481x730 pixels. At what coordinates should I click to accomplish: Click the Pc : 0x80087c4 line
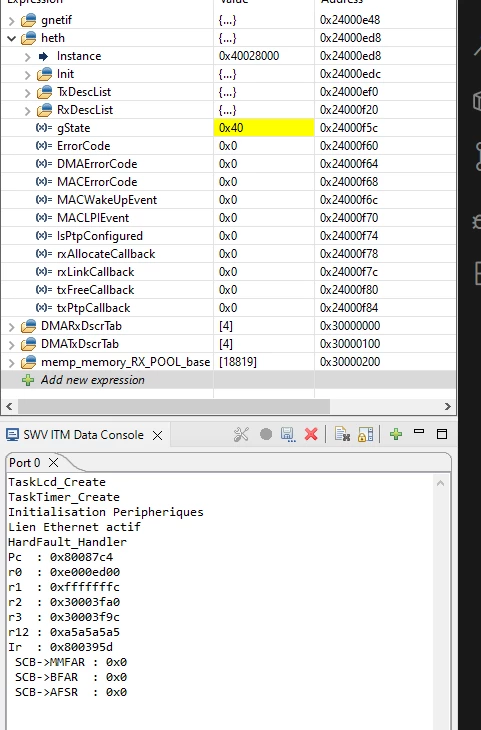pos(61,557)
